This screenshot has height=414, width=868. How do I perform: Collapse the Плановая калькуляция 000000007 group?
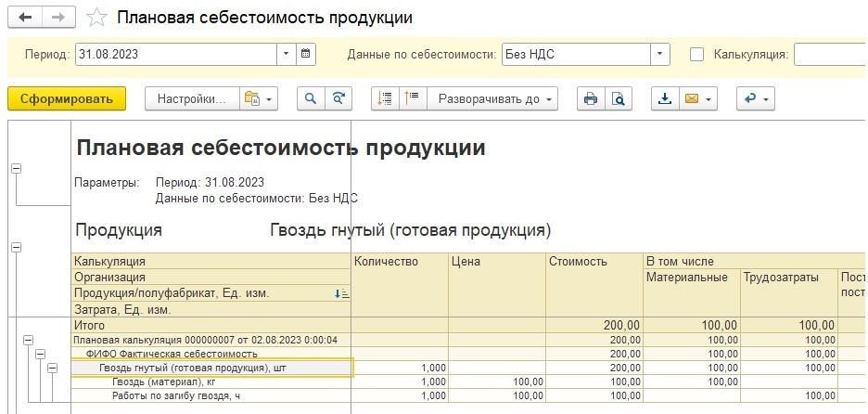[29, 340]
